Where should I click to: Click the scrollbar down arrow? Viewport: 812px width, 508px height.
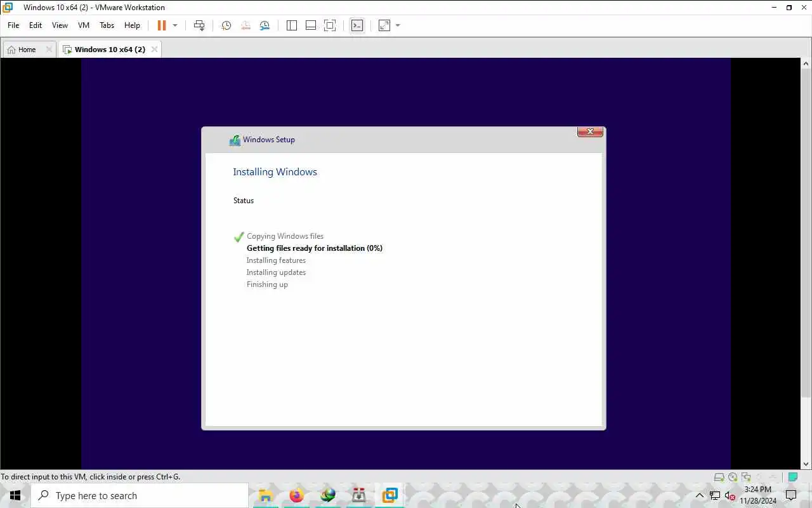(806, 465)
